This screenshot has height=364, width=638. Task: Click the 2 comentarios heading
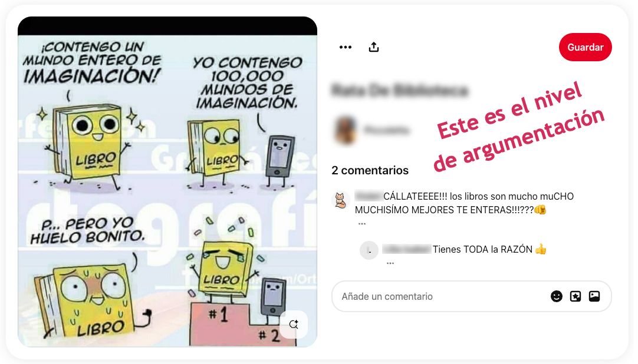[x=370, y=170]
